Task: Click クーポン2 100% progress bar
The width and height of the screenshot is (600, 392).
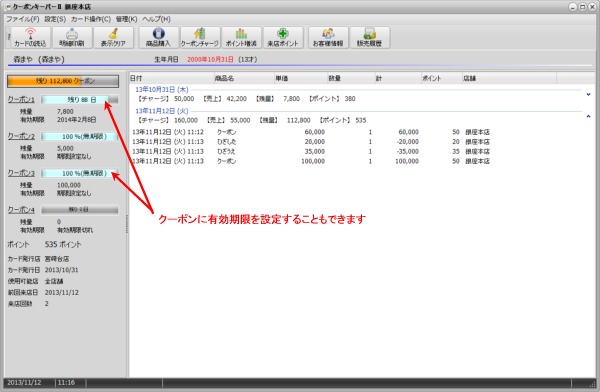Action: click(80, 136)
